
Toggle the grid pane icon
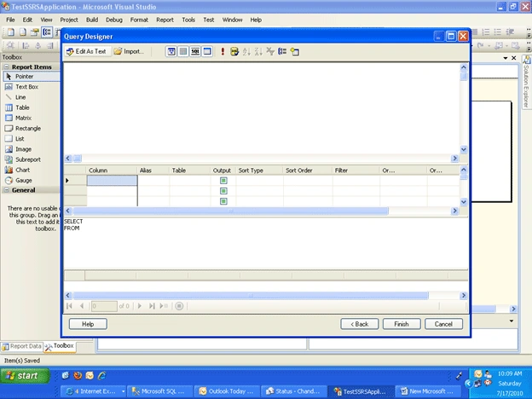pos(183,51)
